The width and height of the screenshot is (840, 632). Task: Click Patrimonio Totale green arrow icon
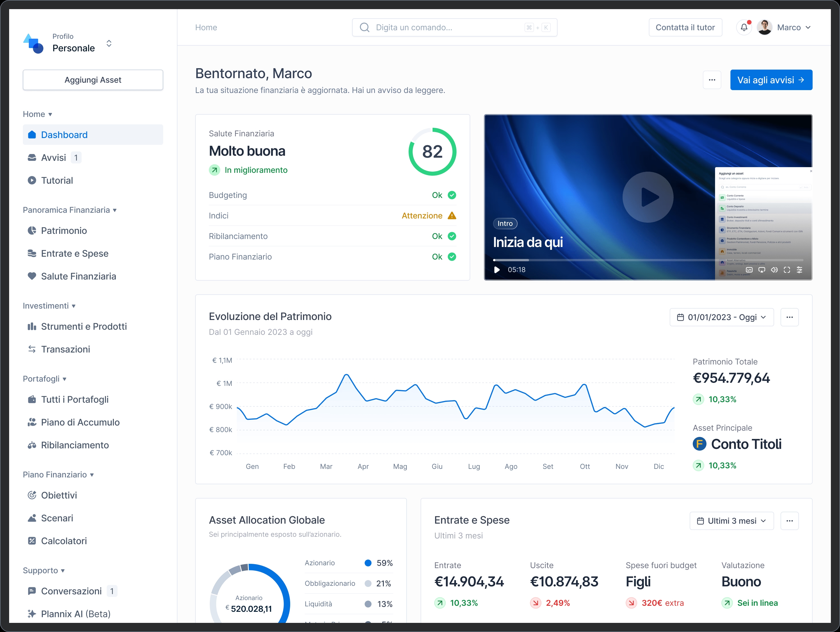point(698,399)
